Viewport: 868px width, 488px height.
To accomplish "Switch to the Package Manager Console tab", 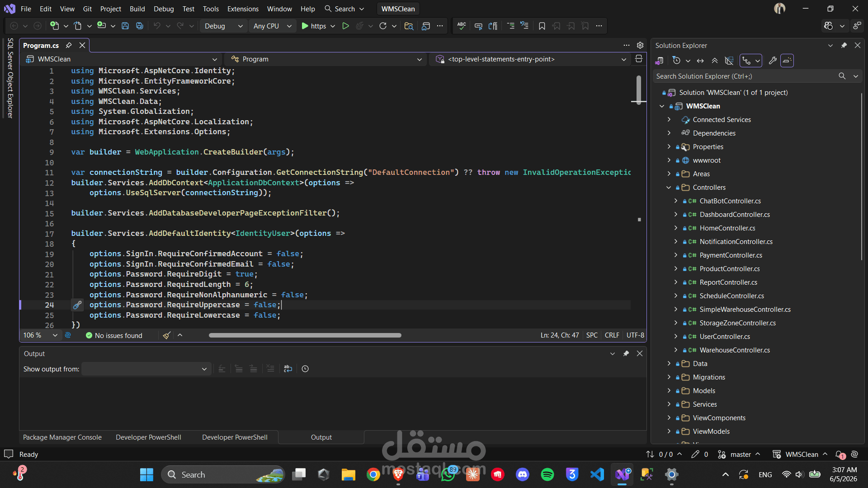I will click(62, 437).
